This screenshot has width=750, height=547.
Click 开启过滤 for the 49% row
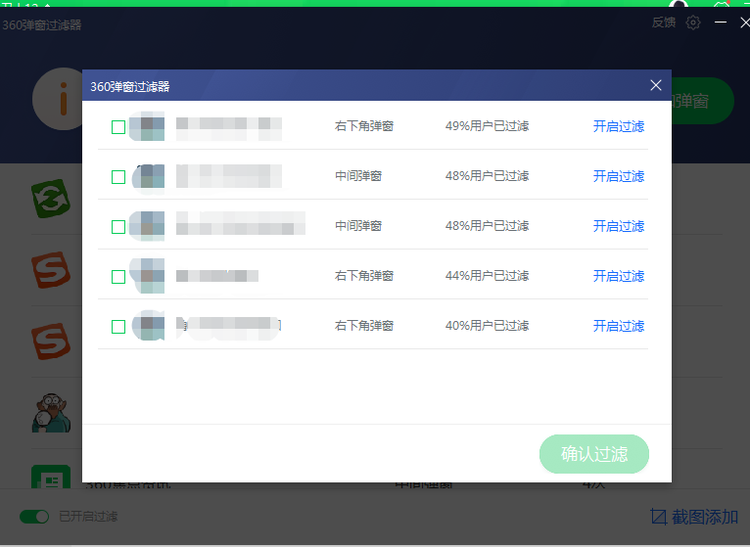[x=618, y=126]
